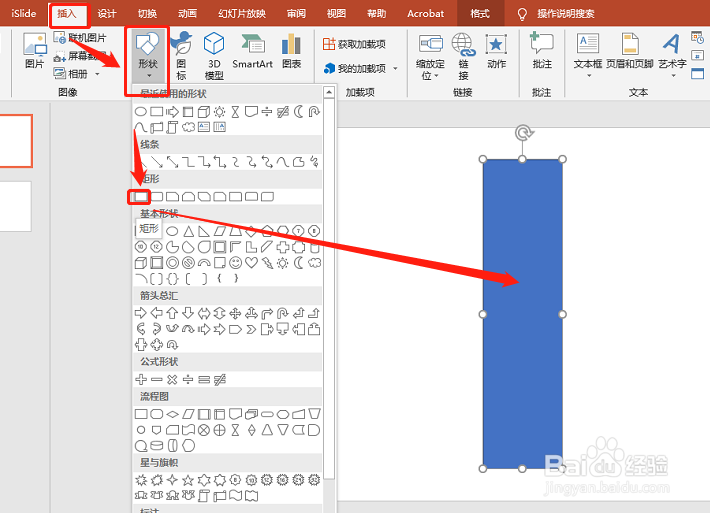Select the notched right arrow
Viewport: 710px width, 513px height.
click(220, 329)
